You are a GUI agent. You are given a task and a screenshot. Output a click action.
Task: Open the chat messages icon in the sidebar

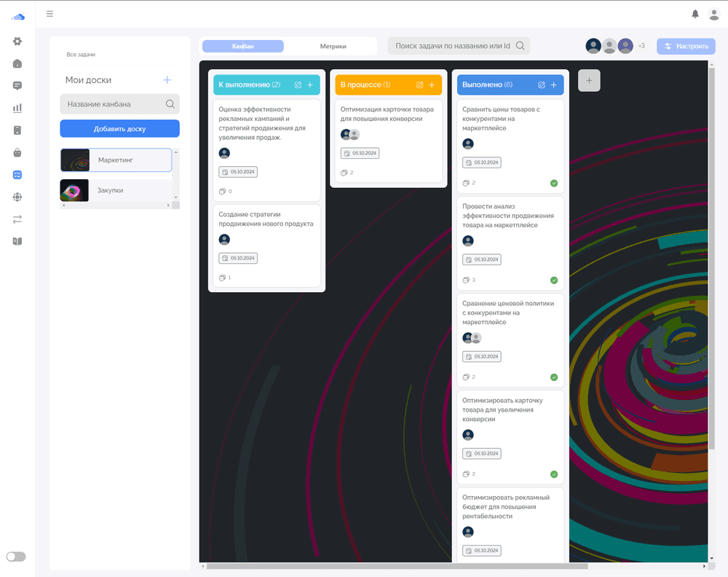click(x=17, y=86)
